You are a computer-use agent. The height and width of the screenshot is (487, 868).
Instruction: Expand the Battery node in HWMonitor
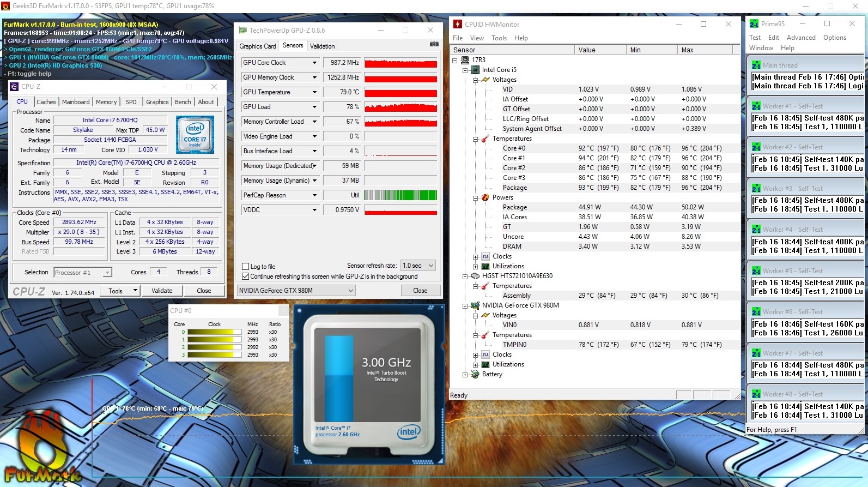465,374
